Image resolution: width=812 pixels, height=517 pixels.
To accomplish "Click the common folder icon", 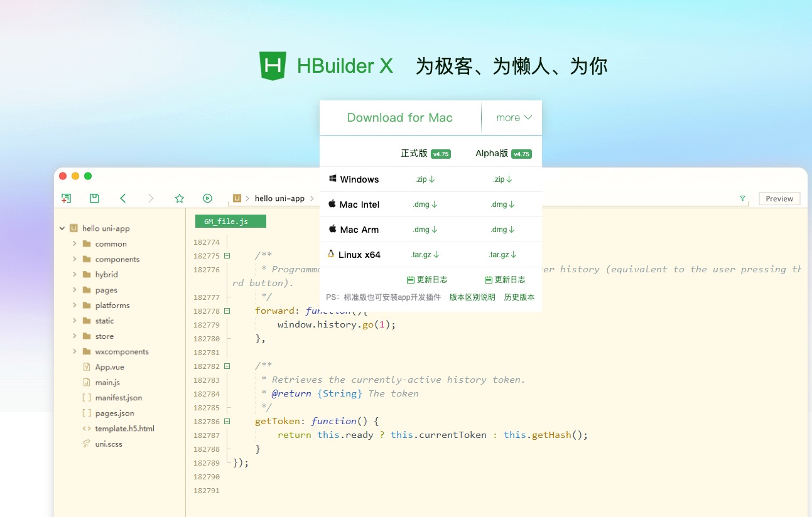I will point(87,244).
